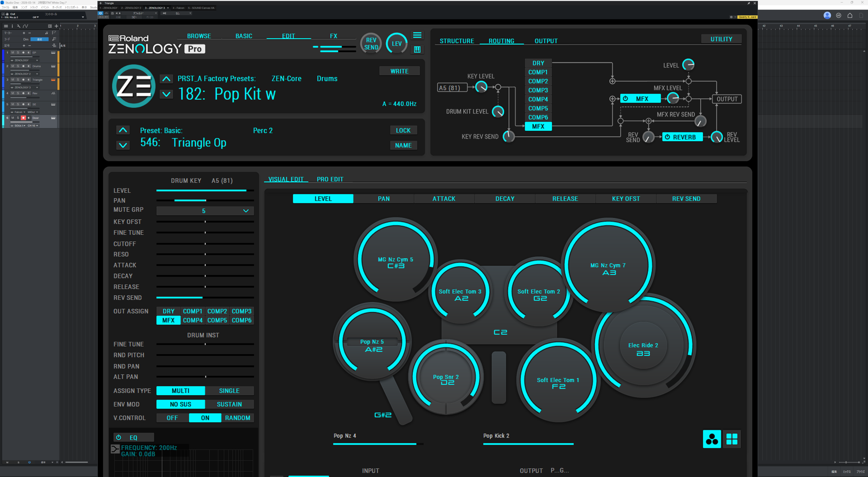Viewport: 868px width, 477px height.
Task: Click the big ZE logo icon
Action: [x=134, y=86]
